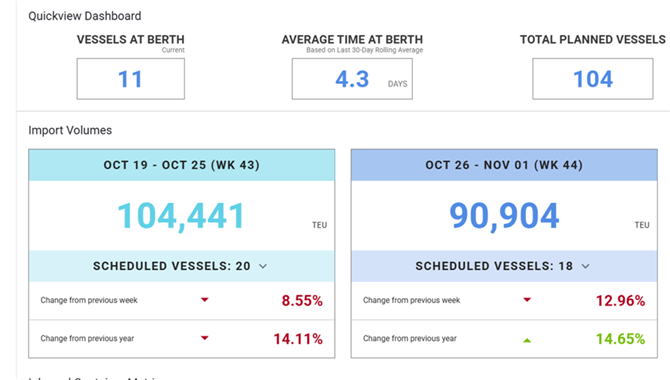Click 'Change from previous week' in WK 44 card
This screenshot has height=380, width=670.
pos(411,300)
